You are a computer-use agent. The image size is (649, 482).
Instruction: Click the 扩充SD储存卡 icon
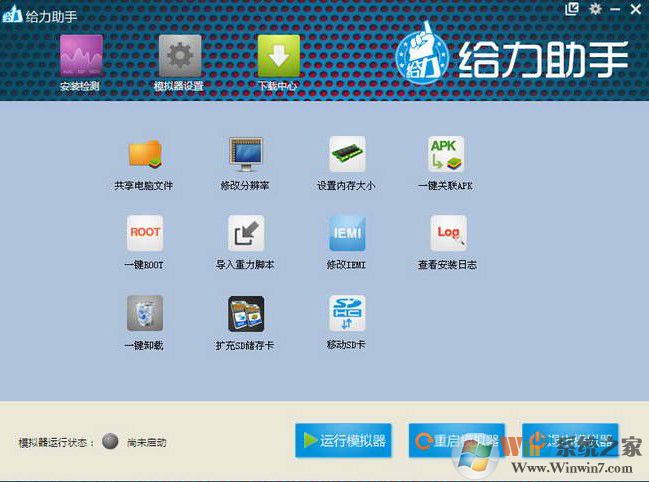point(246,313)
